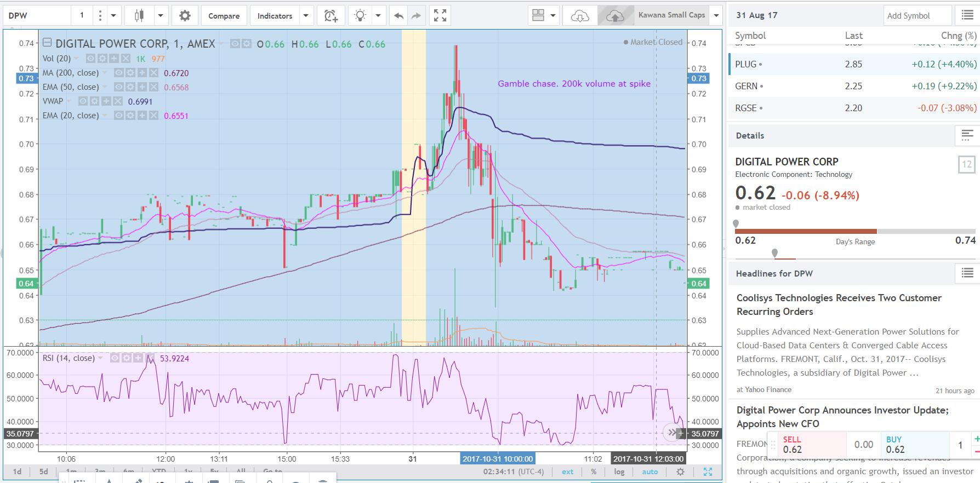Expand Kawana Small Caps layout dropdown
980x483 pixels.
point(716,16)
